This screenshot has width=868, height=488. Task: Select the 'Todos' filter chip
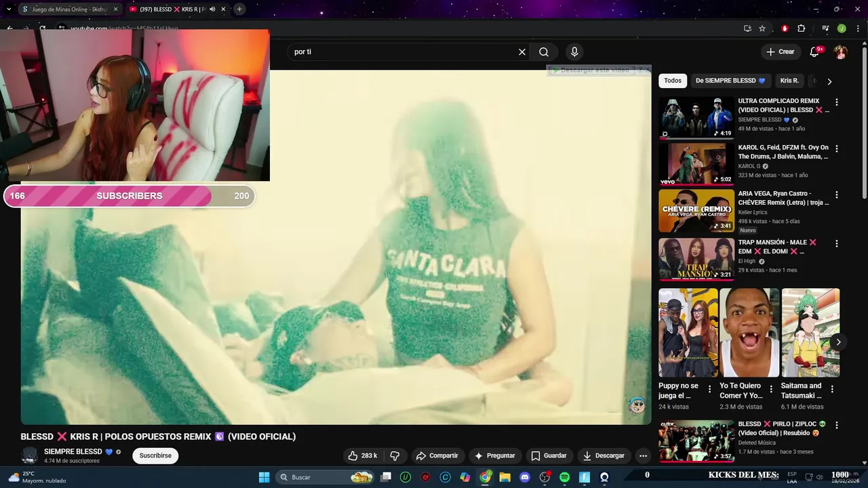(x=673, y=81)
